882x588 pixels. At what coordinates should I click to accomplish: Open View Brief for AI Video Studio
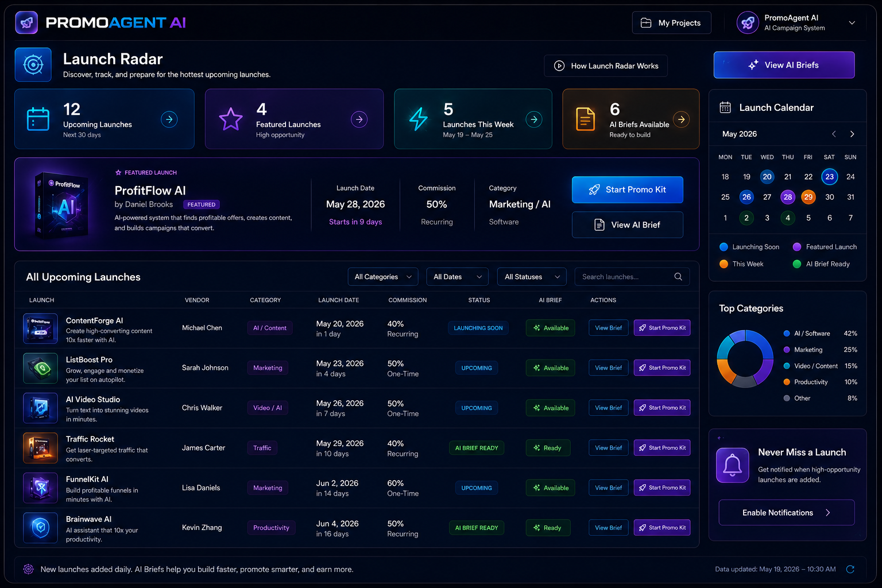tap(609, 408)
